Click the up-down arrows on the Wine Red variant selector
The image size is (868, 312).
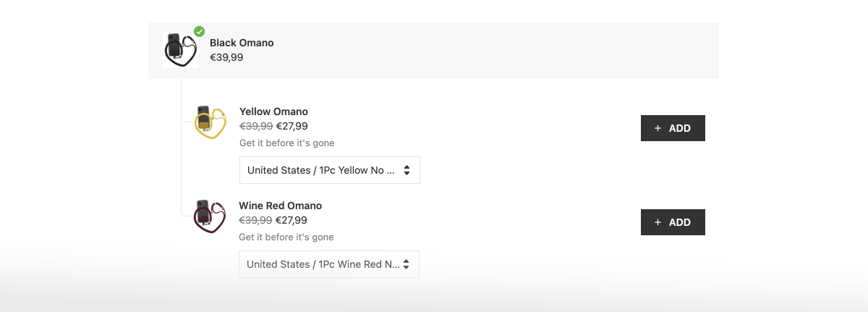tap(406, 264)
